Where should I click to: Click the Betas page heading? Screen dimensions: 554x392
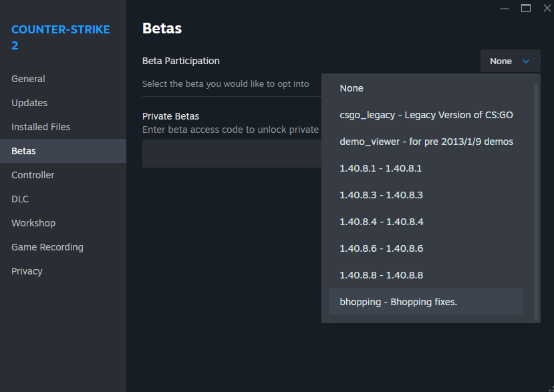(x=162, y=28)
